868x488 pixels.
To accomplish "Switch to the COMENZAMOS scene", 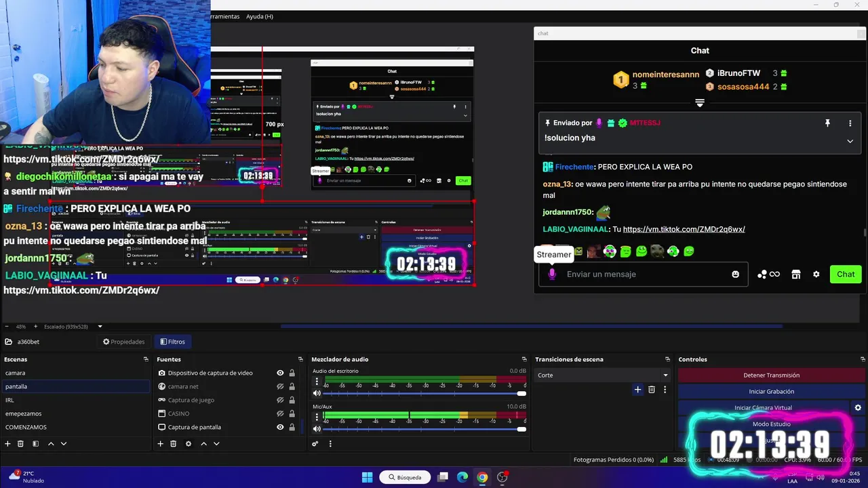I will (x=75, y=427).
